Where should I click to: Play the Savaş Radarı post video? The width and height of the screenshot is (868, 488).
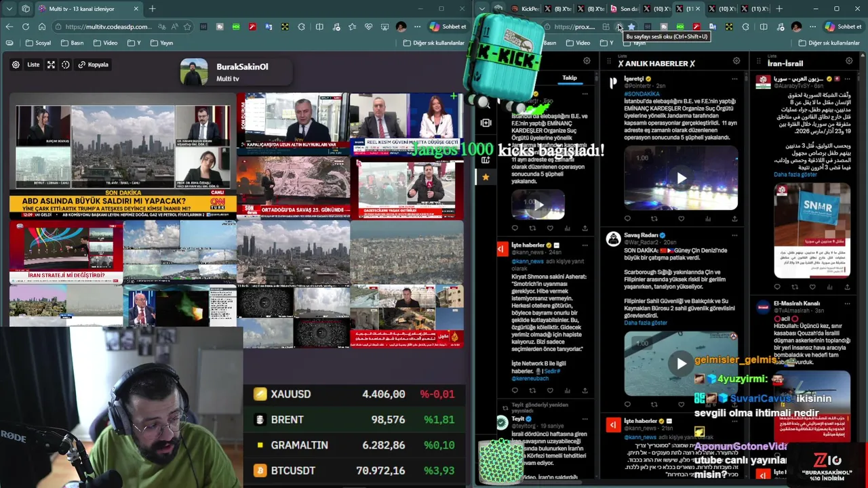point(681,363)
